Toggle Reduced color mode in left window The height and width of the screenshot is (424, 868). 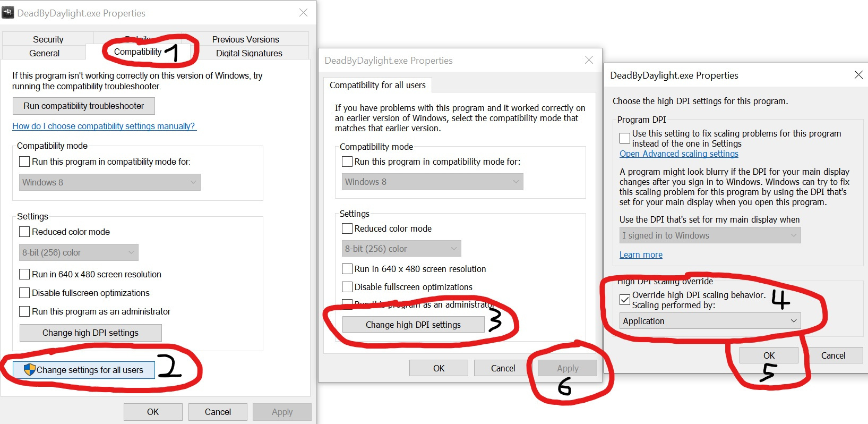point(24,232)
